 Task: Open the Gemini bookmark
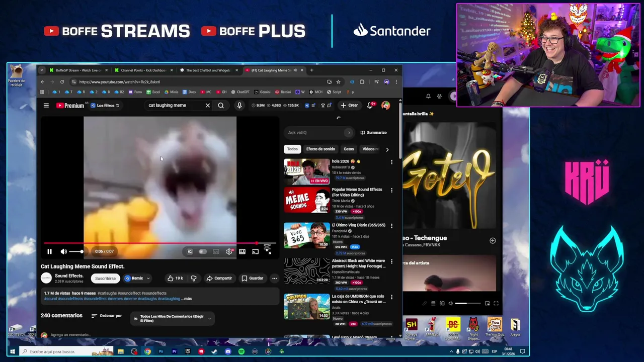[262, 92]
